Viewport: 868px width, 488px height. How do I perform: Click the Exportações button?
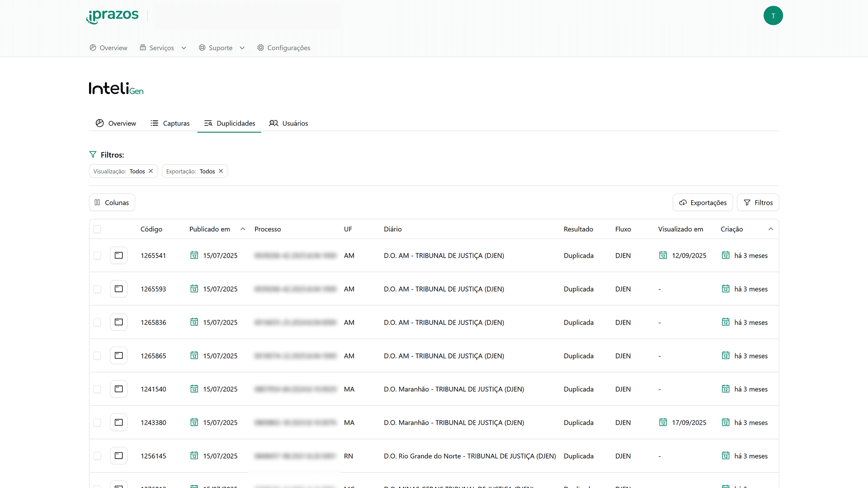click(703, 202)
